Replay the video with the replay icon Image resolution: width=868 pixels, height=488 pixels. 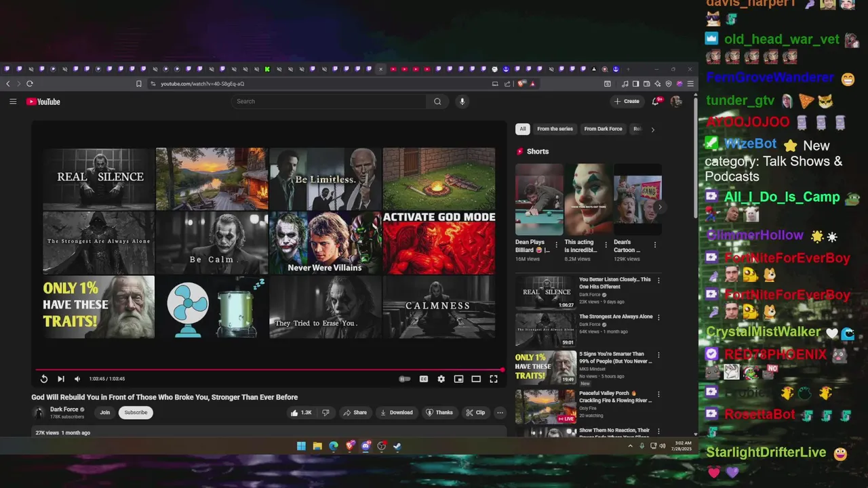coord(44,379)
